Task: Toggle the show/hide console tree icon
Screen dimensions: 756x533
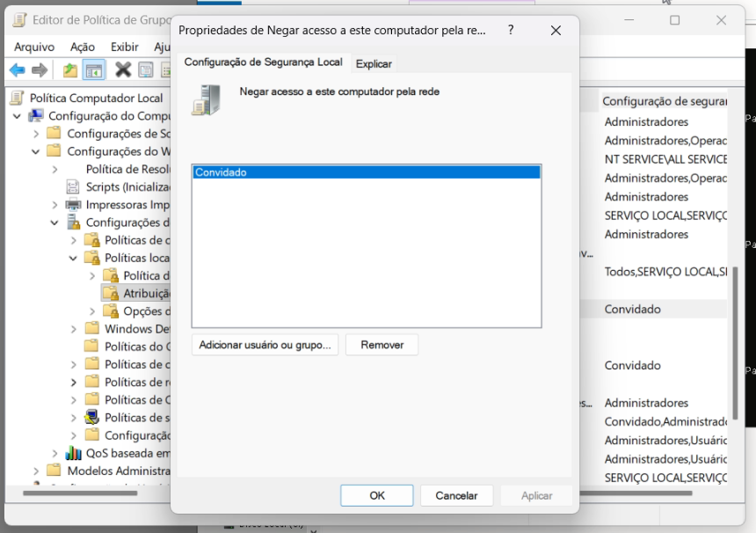Action: tap(94, 69)
